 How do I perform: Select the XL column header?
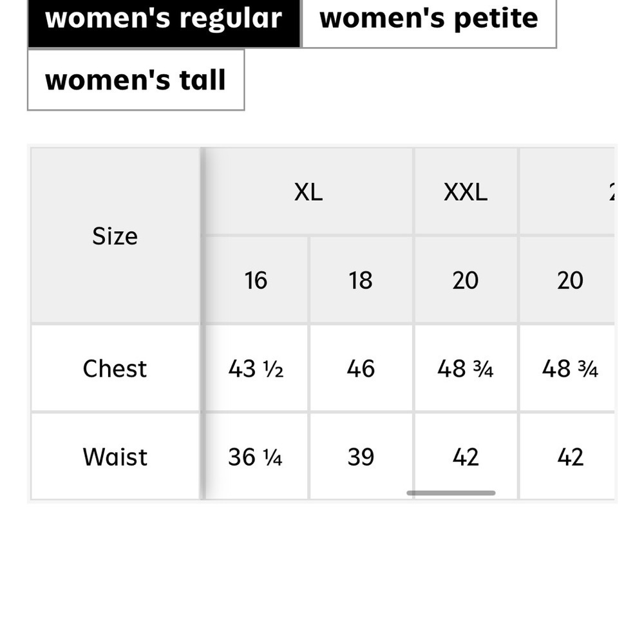(308, 191)
